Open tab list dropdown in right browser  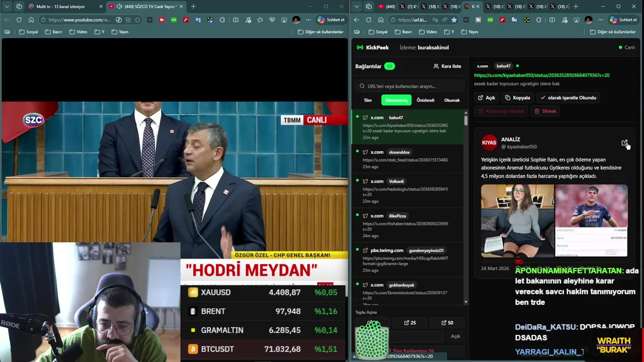tap(357, 7)
